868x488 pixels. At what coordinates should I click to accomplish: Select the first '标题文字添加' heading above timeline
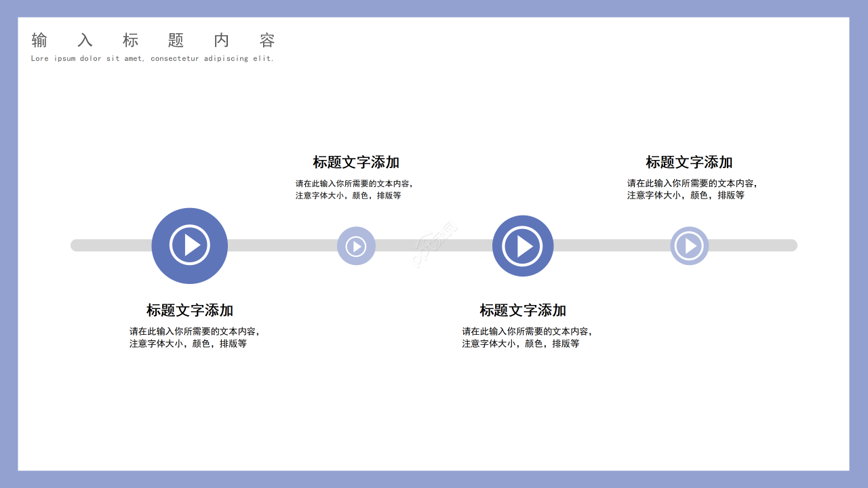355,163
